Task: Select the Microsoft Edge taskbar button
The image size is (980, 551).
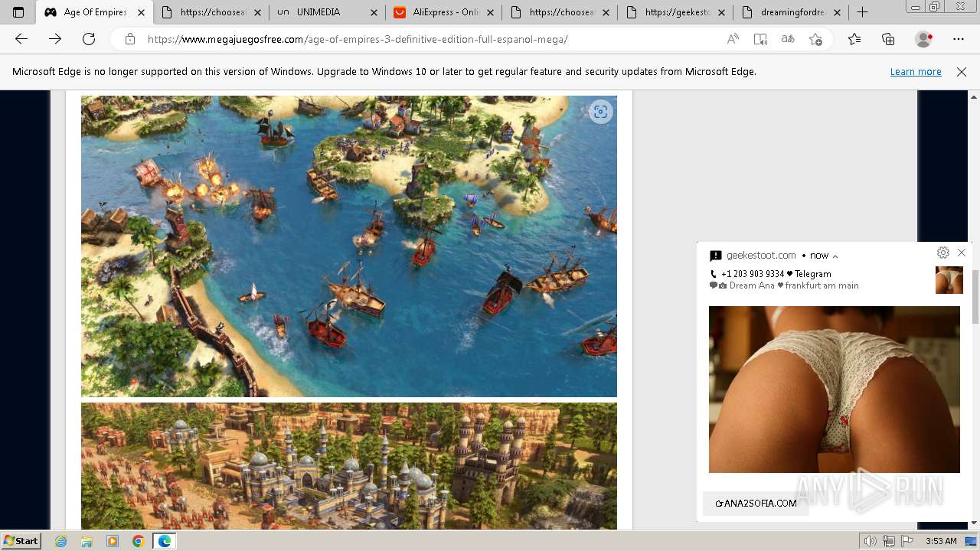Action: tap(165, 541)
